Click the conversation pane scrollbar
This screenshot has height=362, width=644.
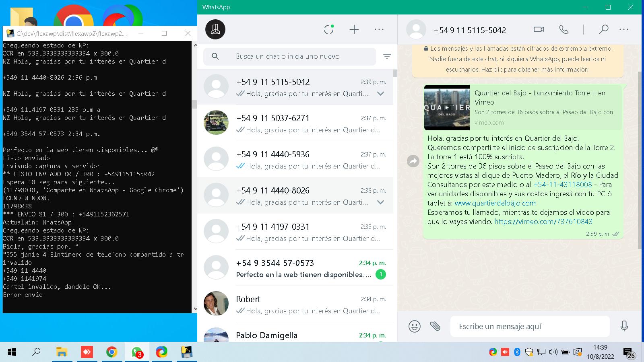639,160
